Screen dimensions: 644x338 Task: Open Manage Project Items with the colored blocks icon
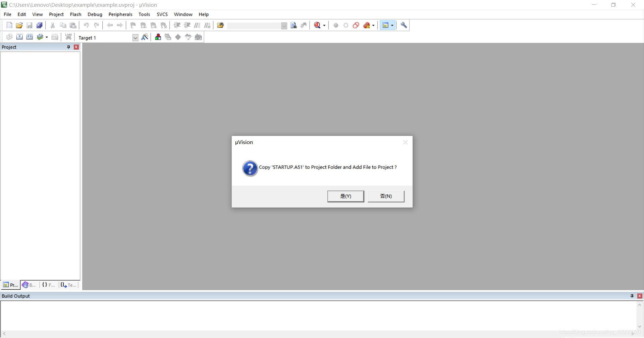coord(158,37)
